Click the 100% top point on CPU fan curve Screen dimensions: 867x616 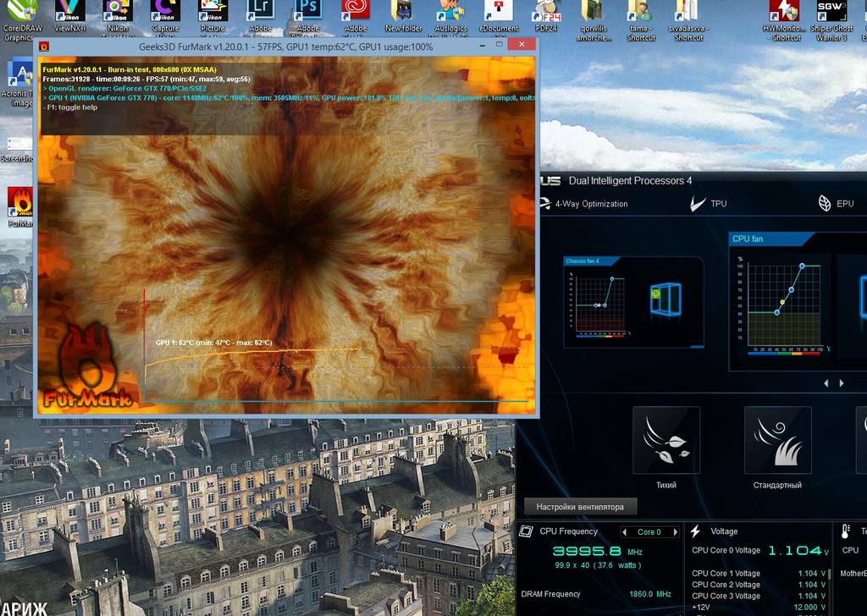[x=803, y=267]
